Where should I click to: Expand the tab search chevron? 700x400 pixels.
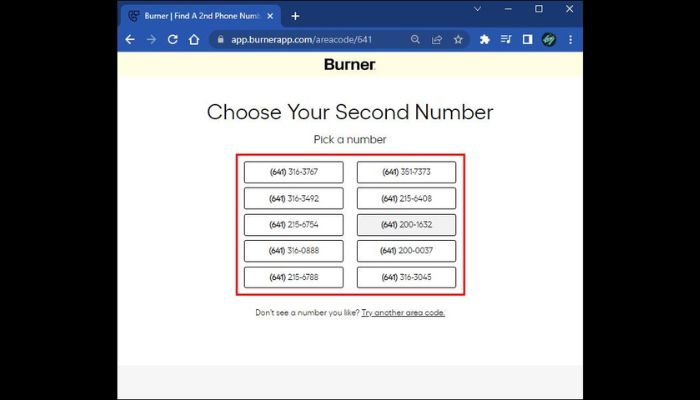[x=477, y=9]
